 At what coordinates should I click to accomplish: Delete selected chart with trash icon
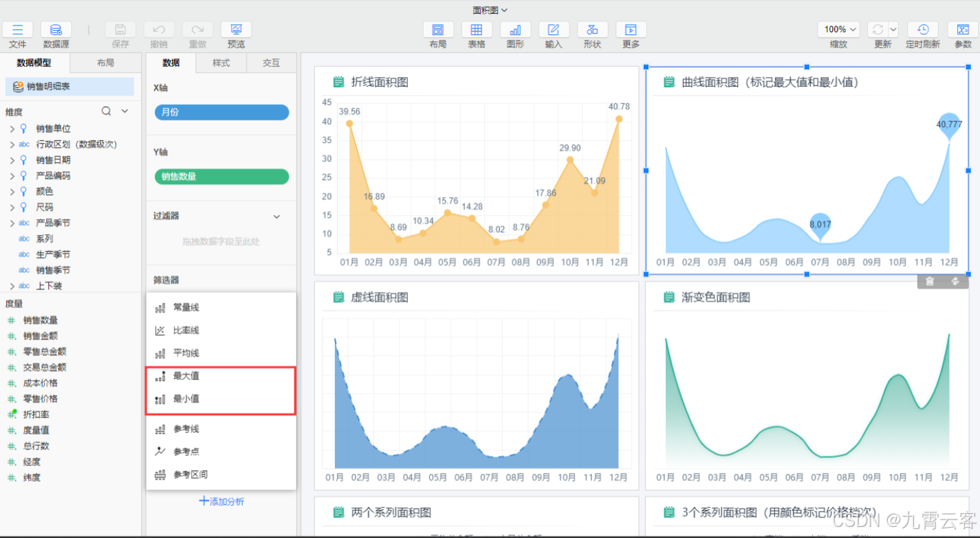pos(930,281)
